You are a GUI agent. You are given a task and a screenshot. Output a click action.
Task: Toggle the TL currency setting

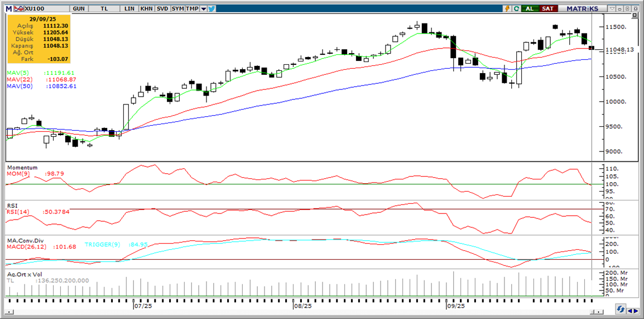105,9
